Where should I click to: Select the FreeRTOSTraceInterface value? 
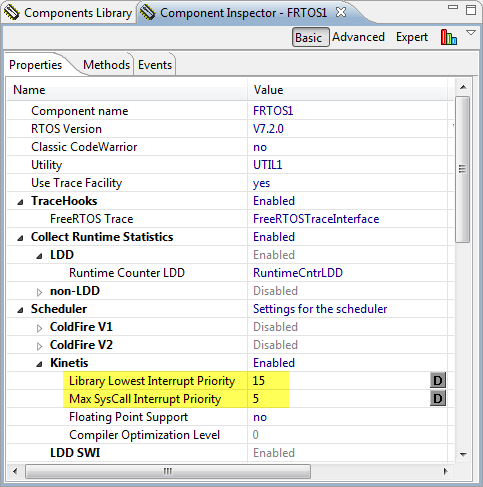point(316,219)
